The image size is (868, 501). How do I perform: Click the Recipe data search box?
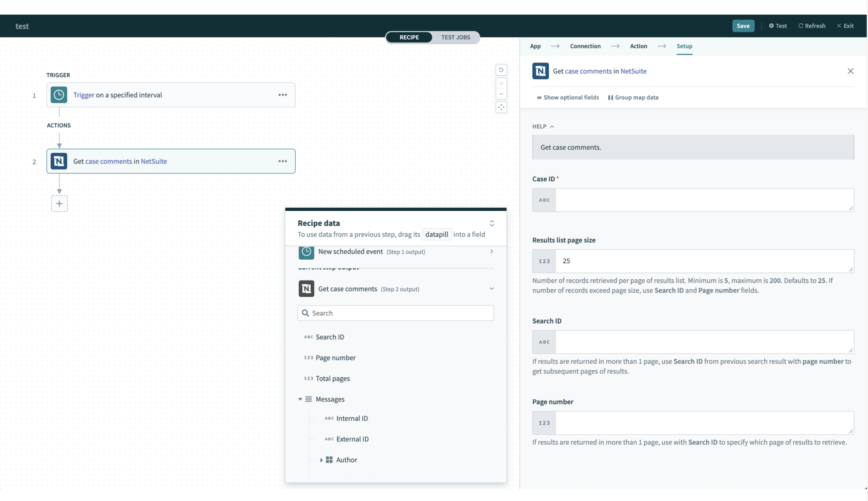coord(396,313)
